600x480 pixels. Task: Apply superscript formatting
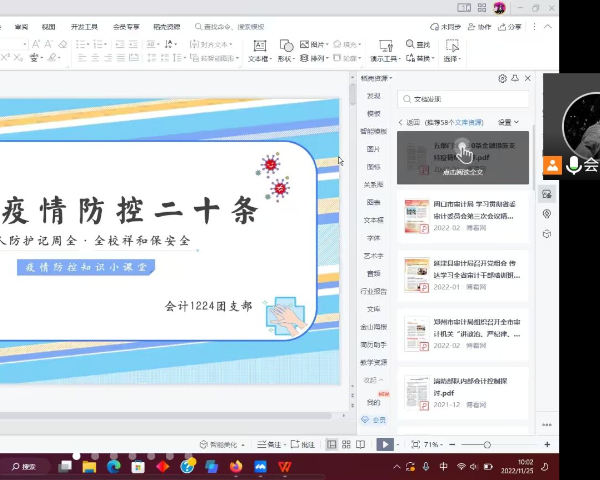5,58
